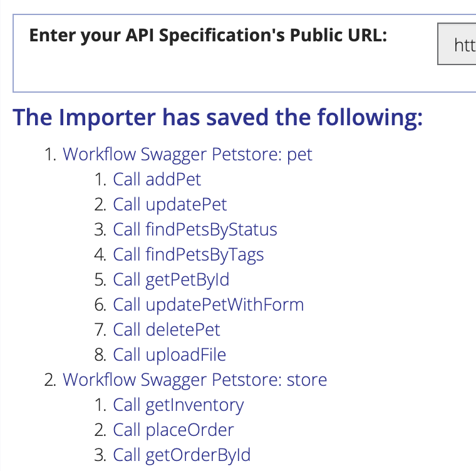The height and width of the screenshot is (471, 476).
Task: Open the Call addPet link
Action: 157,179
